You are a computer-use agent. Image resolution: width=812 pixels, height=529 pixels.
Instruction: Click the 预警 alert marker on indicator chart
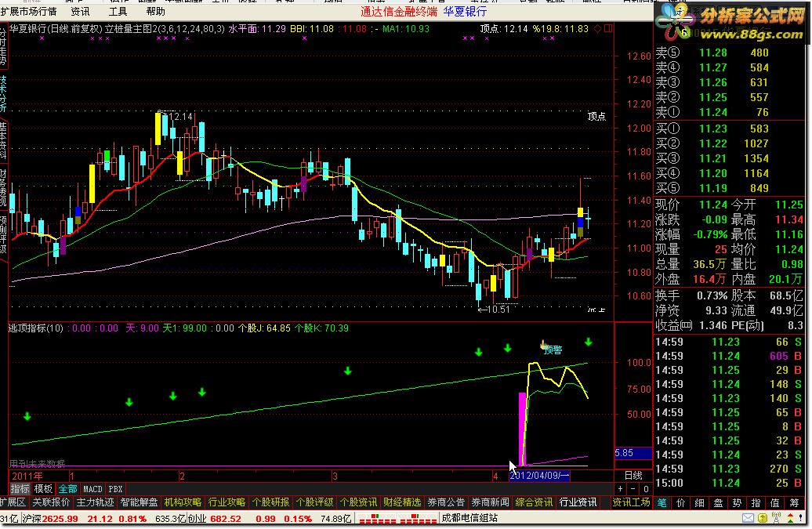(x=553, y=350)
